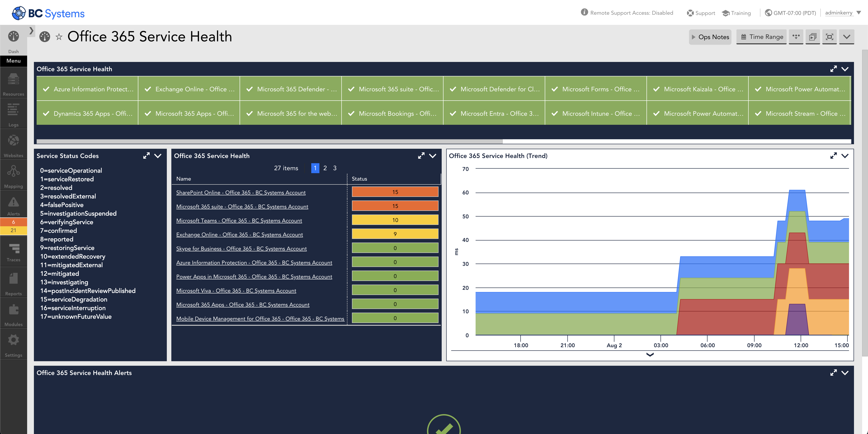Open the dashboard toolbar chevron dropdown
This screenshot has width=868, height=434.
pyautogui.click(x=847, y=37)
